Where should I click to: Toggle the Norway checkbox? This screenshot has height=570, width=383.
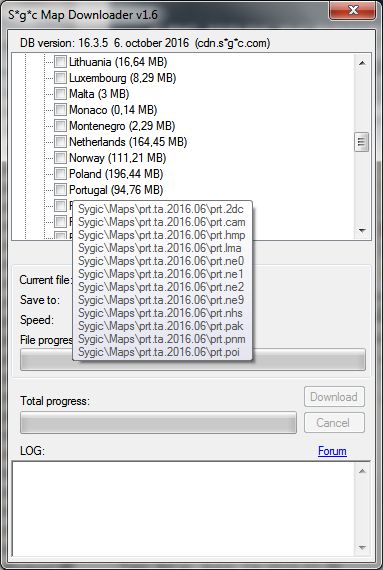[x=60, y=157]
